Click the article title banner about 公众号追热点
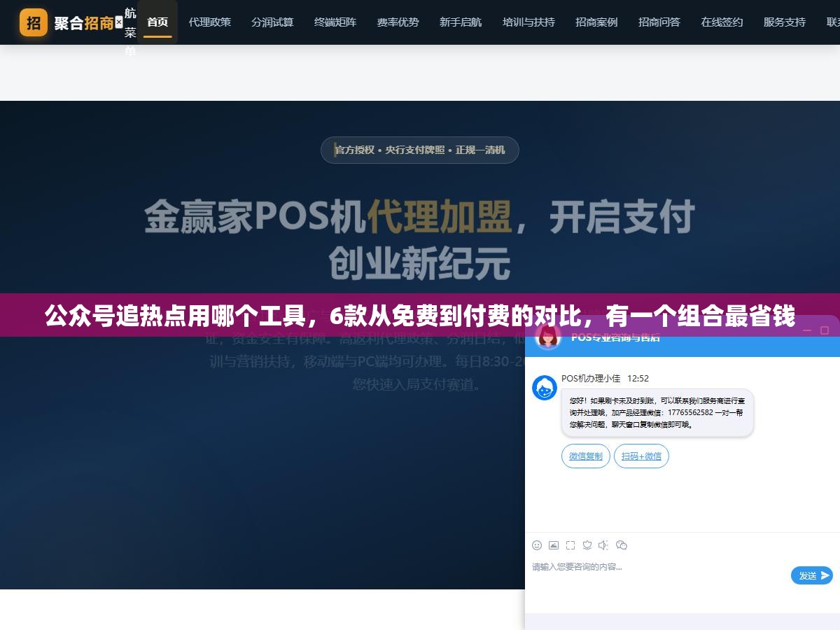840x630 pixels. [x=420, y=316]
